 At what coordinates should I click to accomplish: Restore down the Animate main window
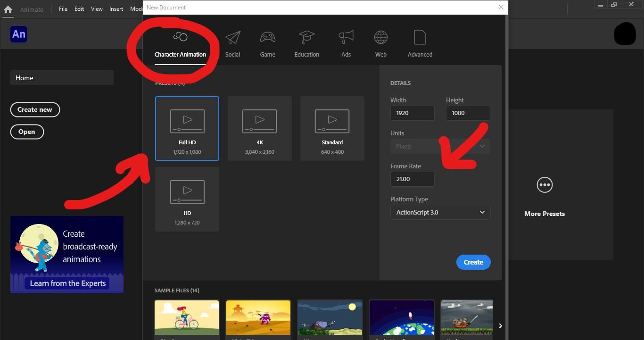(614, 5)
